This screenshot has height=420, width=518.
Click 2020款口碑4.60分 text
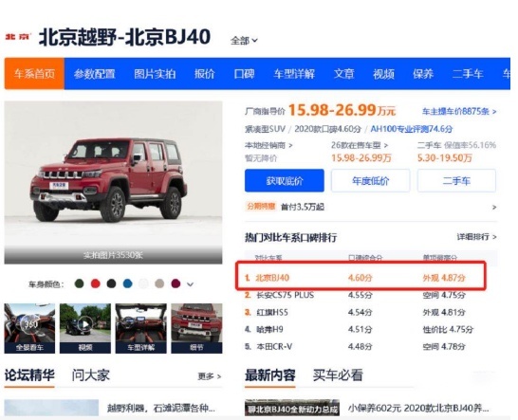pyautogui.click(x=327, y=129)
